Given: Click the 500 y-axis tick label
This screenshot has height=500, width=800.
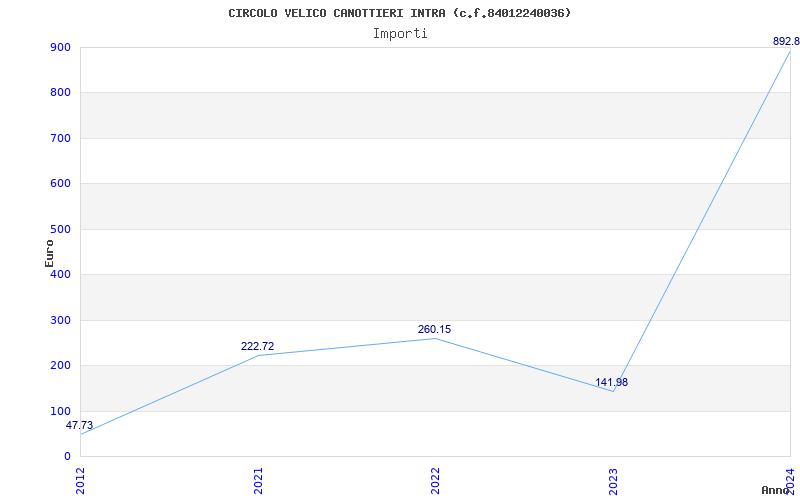Looking at the screenshot, I should click(x=60, y=229).
